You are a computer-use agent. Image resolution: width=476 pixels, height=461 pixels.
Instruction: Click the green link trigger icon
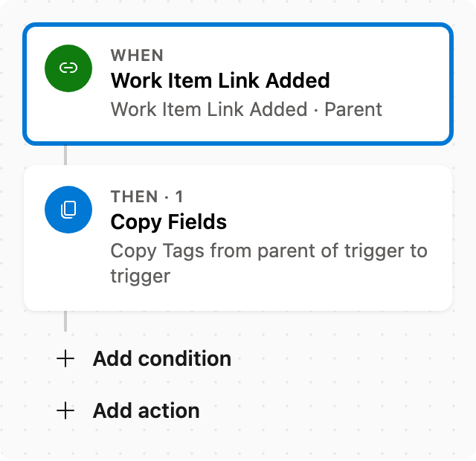[x=68, y=68]
